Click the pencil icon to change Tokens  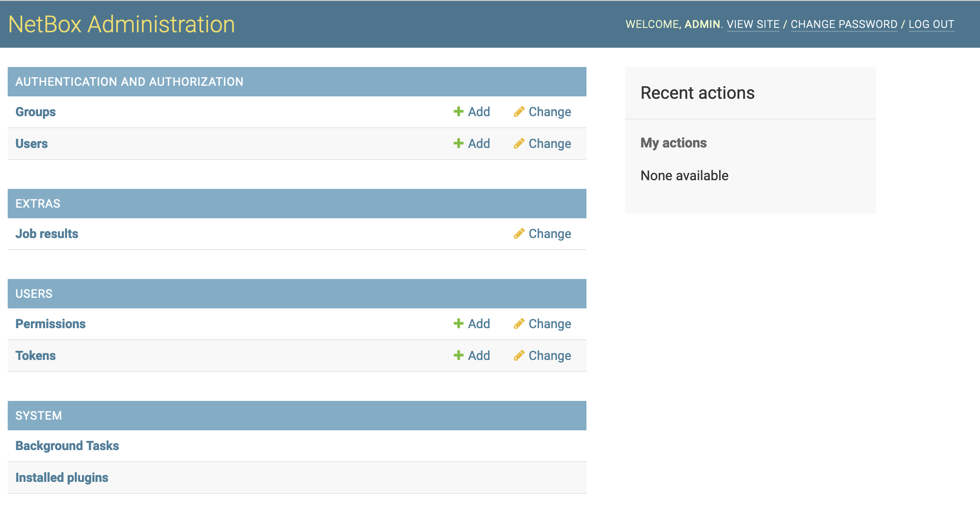coord(519,356)
